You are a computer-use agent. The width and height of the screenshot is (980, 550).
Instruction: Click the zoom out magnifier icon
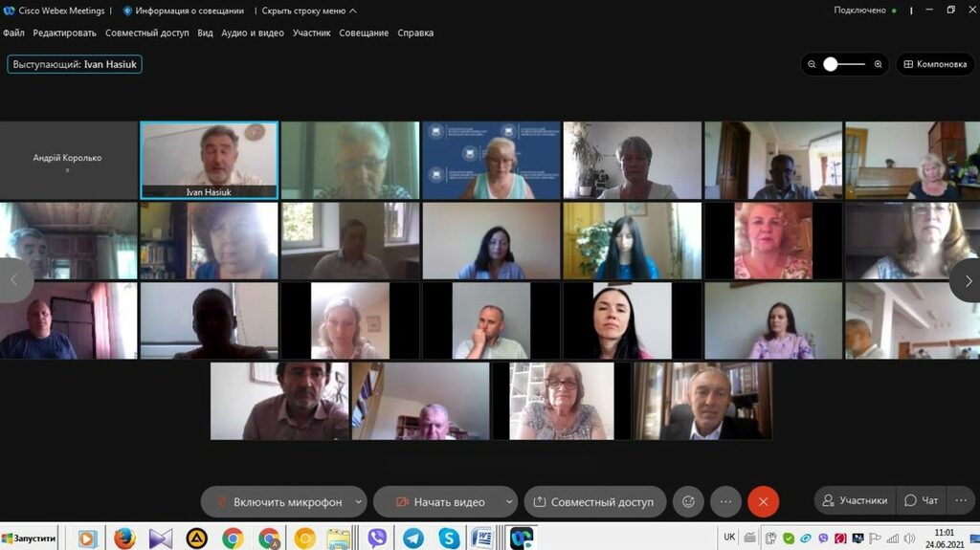812,64
